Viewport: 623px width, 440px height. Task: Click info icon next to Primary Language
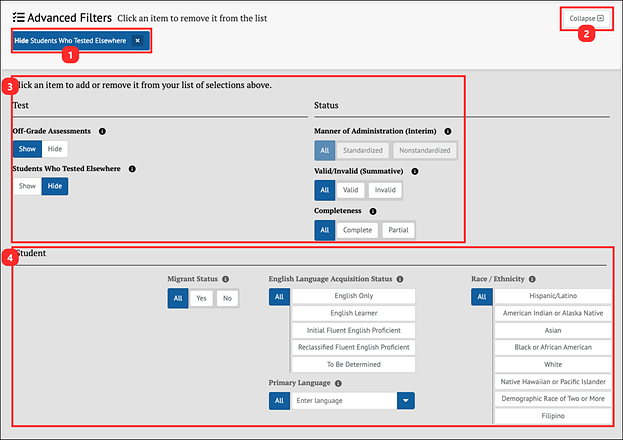pyautogui.click(x=338, y=382)
